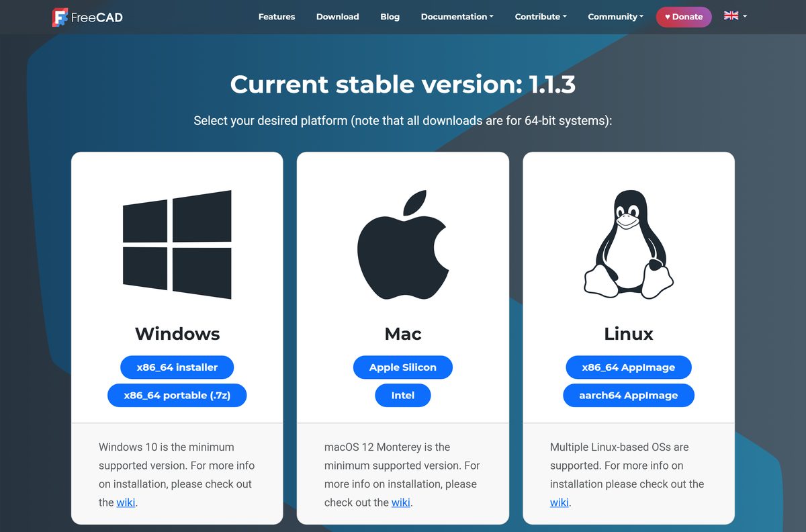Screen dimensions: 806x532
Task: Go to the Download page
Action: [x=338, y=17]
